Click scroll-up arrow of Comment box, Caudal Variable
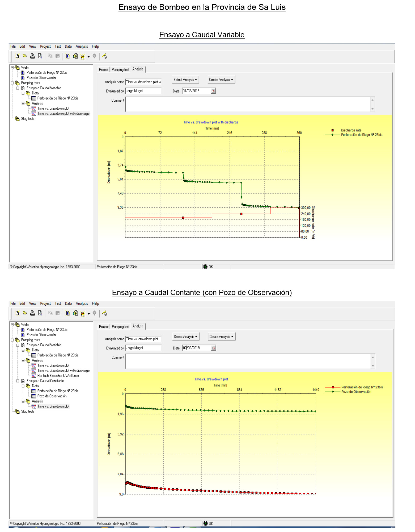The width and height of the screenshot is (415, 532). click(372, 100)
